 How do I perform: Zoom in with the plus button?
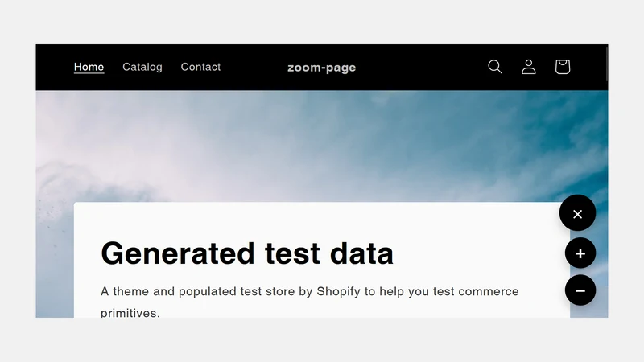pyautogui.click(x=580, y=253)
